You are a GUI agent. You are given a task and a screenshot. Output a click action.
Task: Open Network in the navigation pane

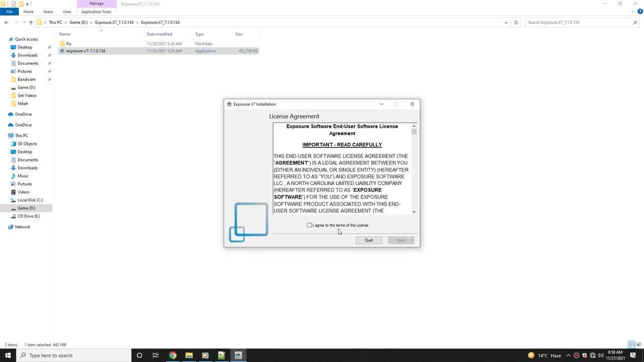coord(23,227)
